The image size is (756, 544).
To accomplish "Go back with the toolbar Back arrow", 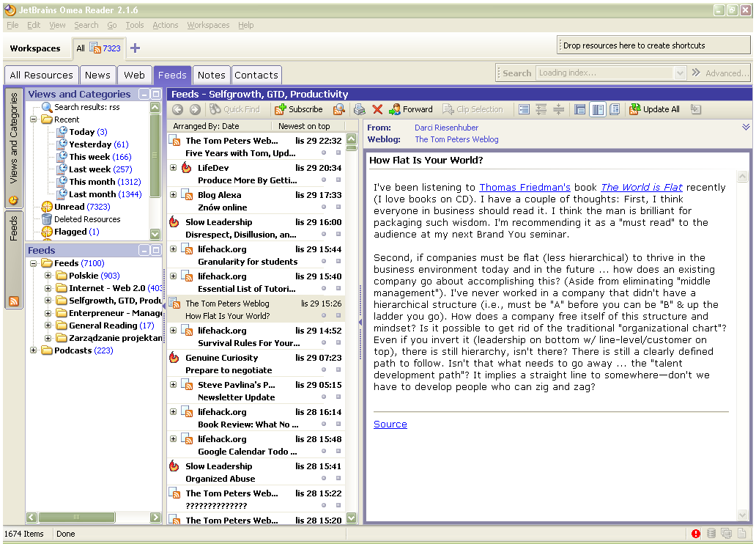I will coord(177,109).
